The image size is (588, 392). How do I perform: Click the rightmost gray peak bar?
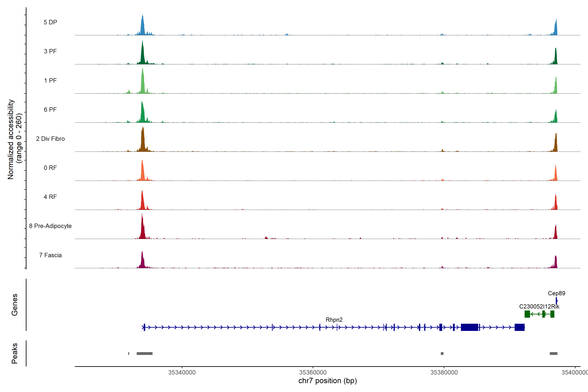[554, 353]
